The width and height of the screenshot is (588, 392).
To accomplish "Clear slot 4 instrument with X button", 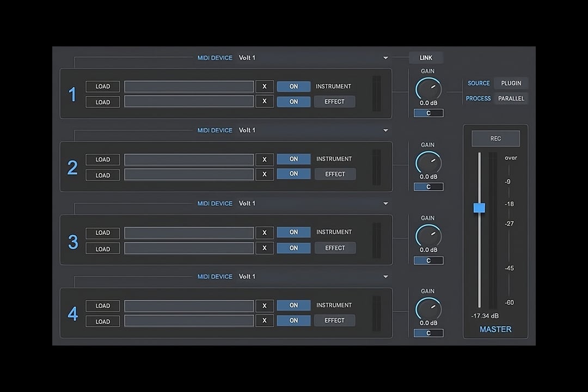I will point(265,306).
